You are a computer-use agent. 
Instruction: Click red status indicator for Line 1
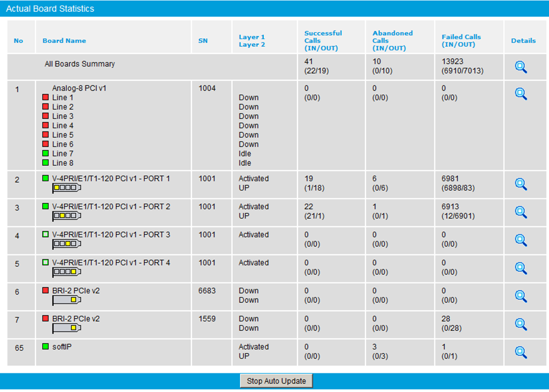tap(46, 98)
